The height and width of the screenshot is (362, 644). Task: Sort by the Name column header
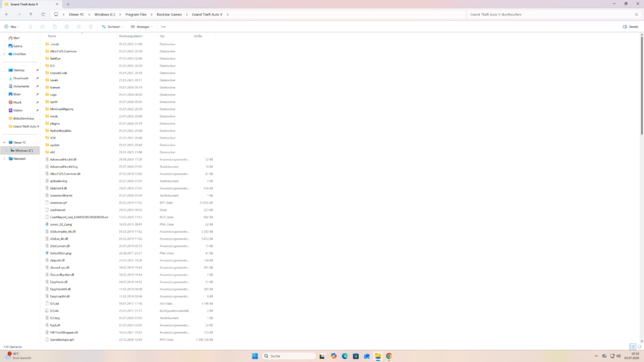(52, 36)
